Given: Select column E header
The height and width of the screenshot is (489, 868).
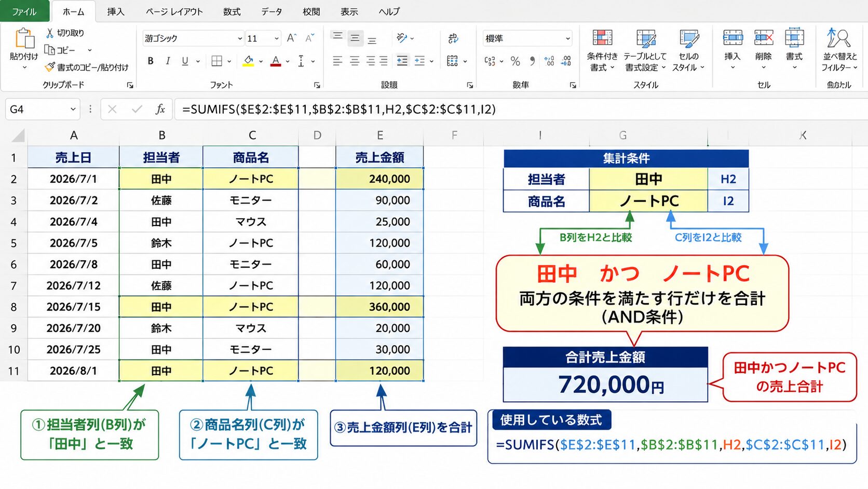Looking at the screenshot, I should 380,136.
